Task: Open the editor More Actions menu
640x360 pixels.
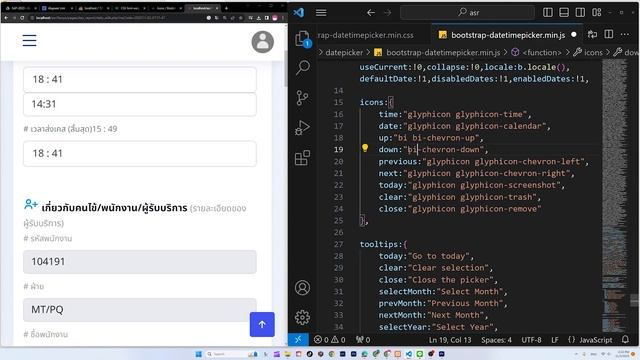Action: (x=625, y=35)
